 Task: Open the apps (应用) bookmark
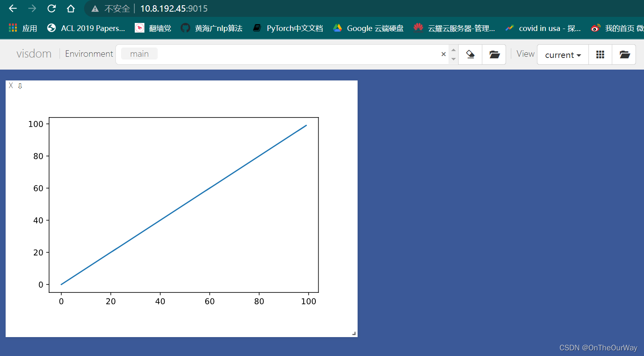pyautogui.click(x=23, y=28)
